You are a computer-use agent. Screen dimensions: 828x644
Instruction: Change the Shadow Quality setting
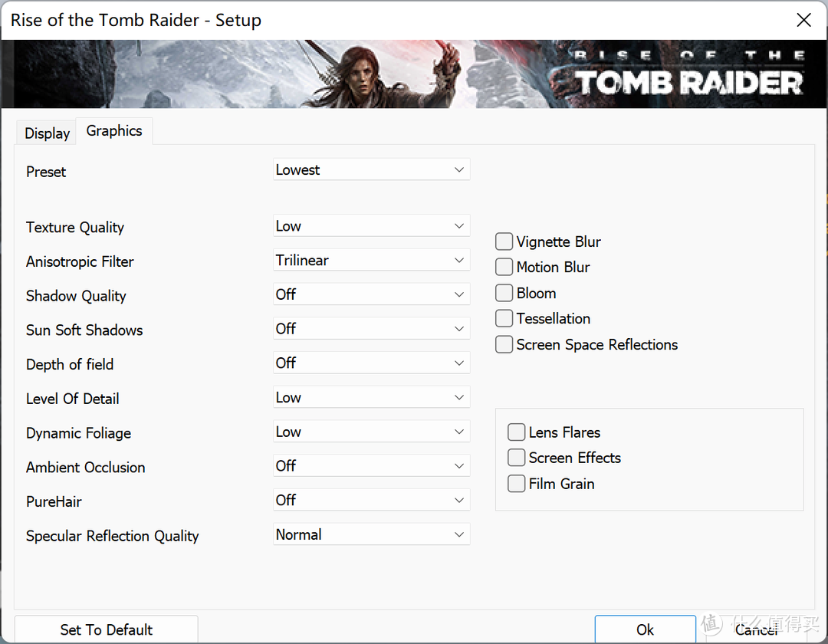(x=371, y=294)
